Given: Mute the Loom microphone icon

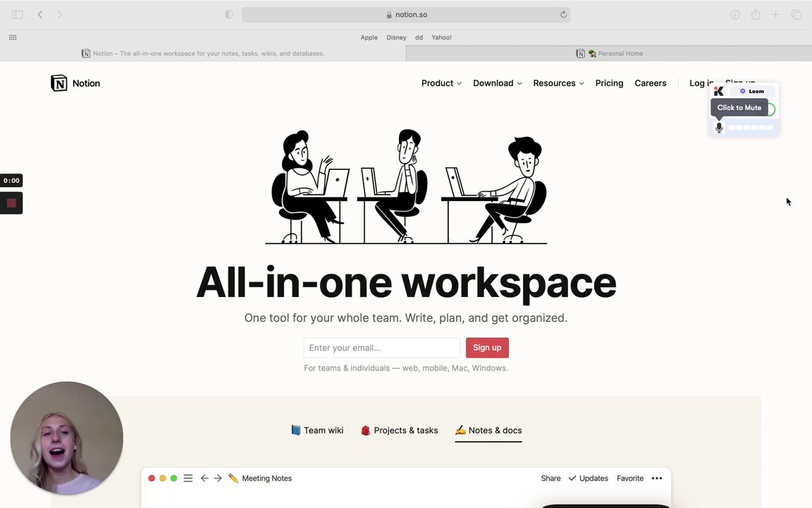Looking at the screenshot, I should pyautogui.click(x=719, y=127).
